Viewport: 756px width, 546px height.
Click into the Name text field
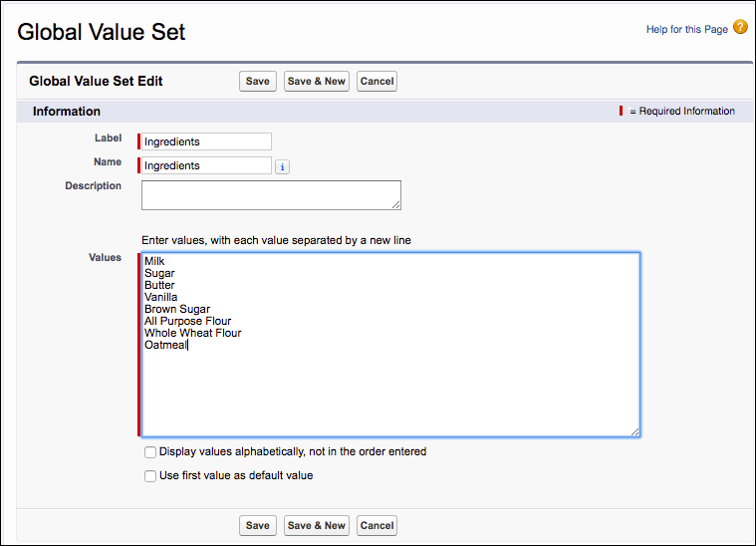point(206,165)
